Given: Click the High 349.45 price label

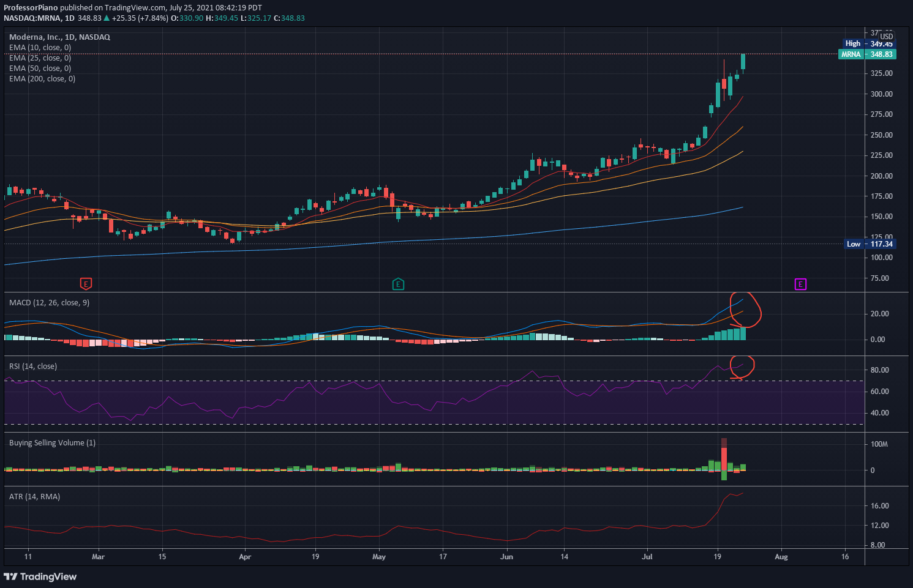Looking at the screenshot, I should click(870, 43).
